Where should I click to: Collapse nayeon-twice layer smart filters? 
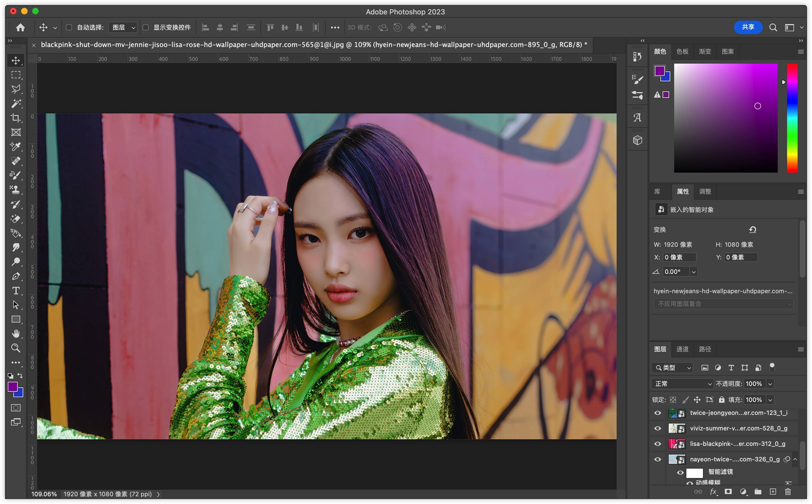pos(795,459)
